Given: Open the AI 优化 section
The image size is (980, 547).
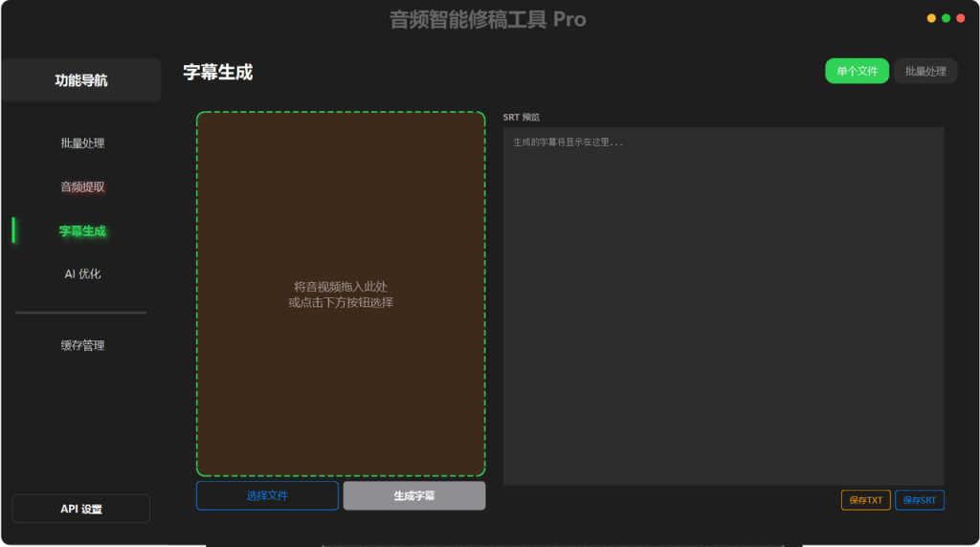Looking at the screenshot, I should point(82,273).
